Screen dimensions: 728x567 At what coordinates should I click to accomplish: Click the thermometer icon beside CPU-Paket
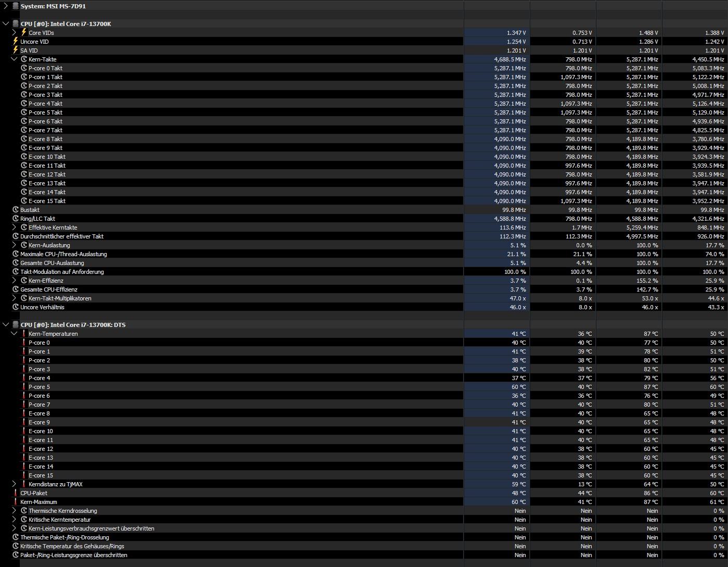click(16, 493)
